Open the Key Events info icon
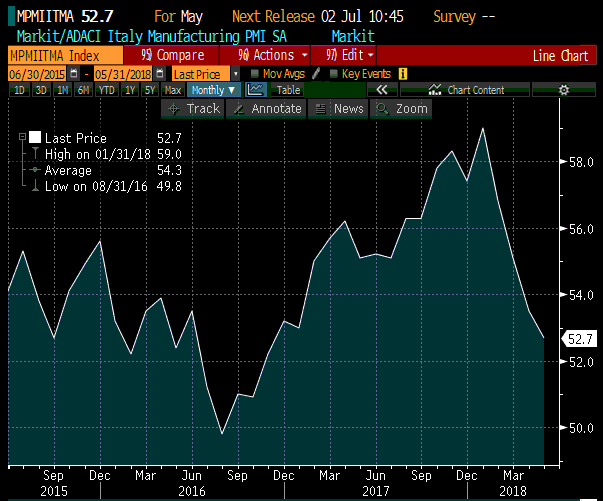Image resolution: width=603 pixels, height=501 pixels. click(x=403, y=73)
